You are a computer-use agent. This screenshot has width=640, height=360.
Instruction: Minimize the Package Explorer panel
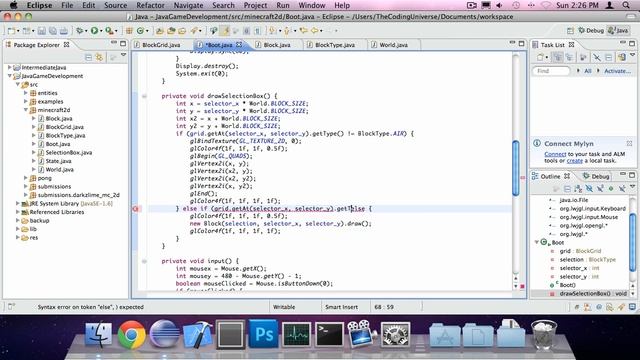tap(113, 43)
